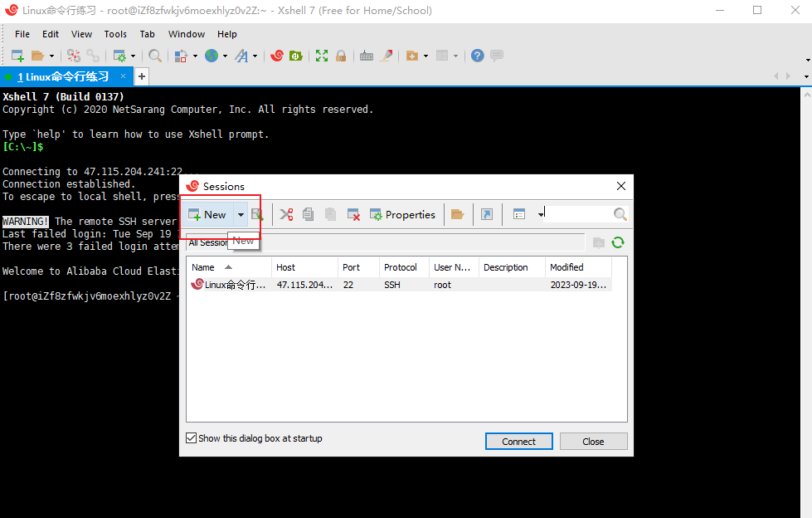This screenshot has height=518, width=812.
Task: Uncheck Show this dialog box at startup
Action: click(x=192, y=437)
